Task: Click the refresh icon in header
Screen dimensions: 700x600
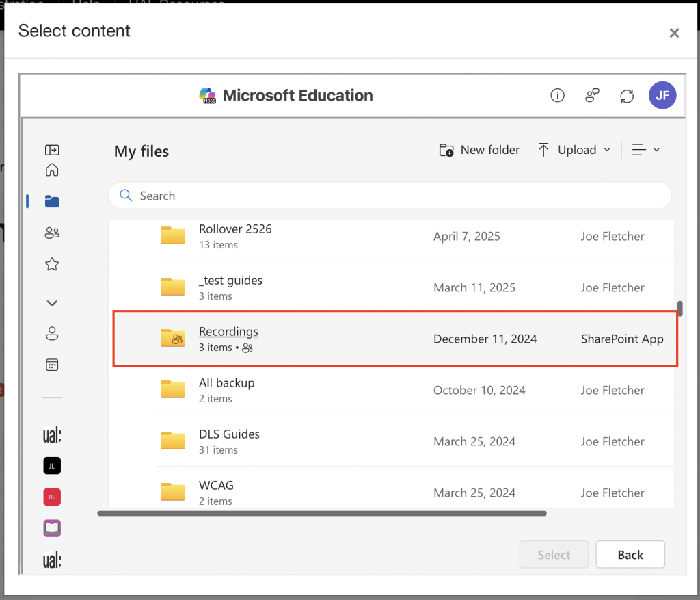Action: pyautogui.click(x=627, y=96)
